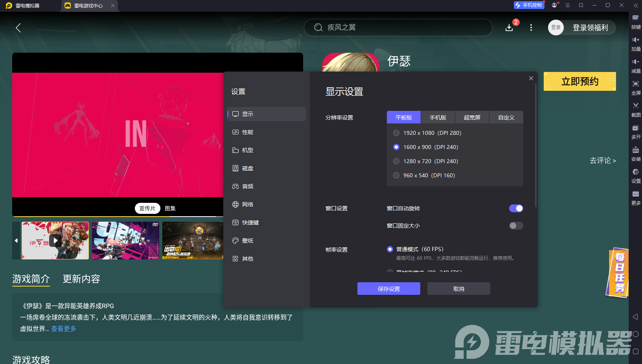The image size is (642, 364).
Task: Open the 网络 (Network) settings section
Action: pyautogui.click(x=248, y=204)
